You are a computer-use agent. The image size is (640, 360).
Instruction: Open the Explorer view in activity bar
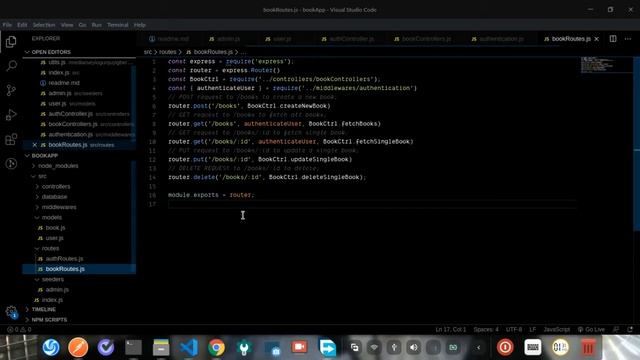pyautogui.click(x=11, y=42)
